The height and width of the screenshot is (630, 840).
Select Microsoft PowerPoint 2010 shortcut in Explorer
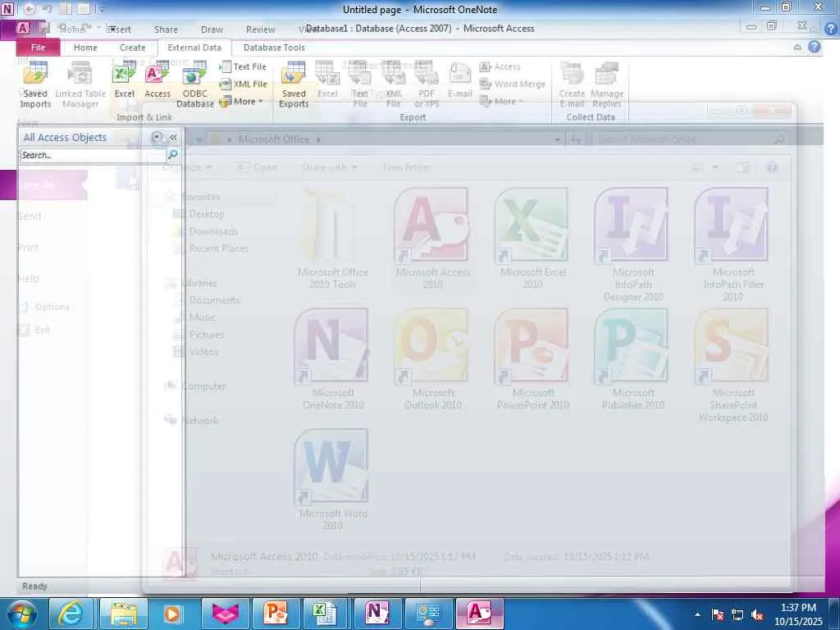(532, 359)
